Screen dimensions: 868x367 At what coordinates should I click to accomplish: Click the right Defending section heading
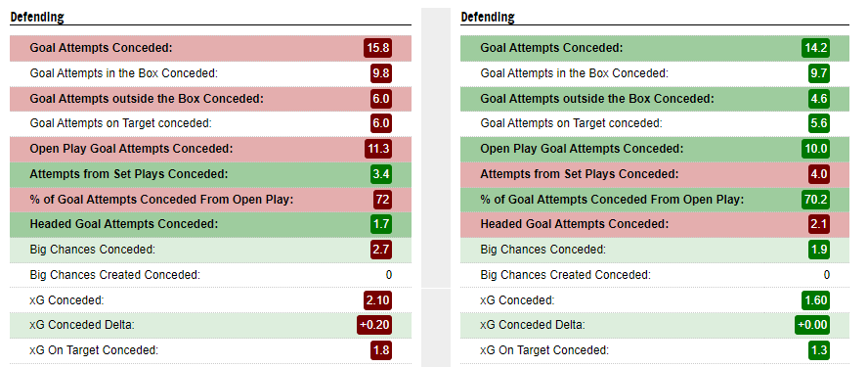487,18
